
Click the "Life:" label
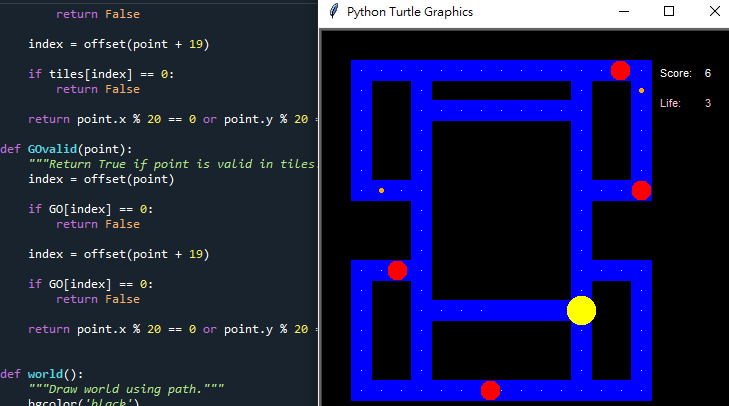coord(670,103)
